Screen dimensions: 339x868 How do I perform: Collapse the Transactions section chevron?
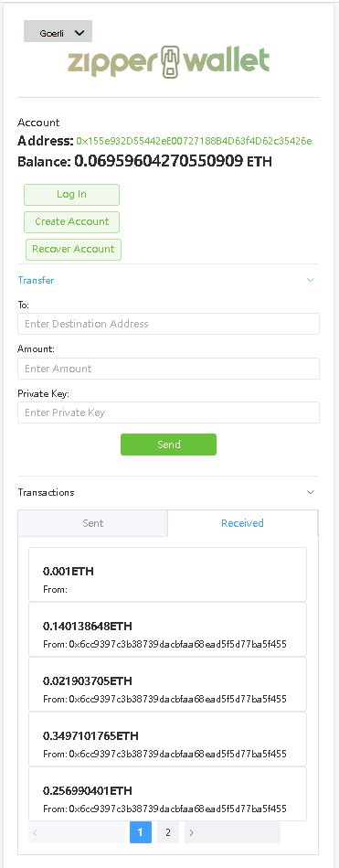(x=311, y=492)
